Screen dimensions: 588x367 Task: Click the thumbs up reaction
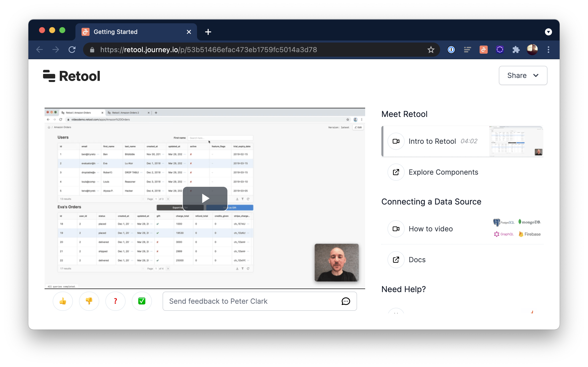point(63,301)
